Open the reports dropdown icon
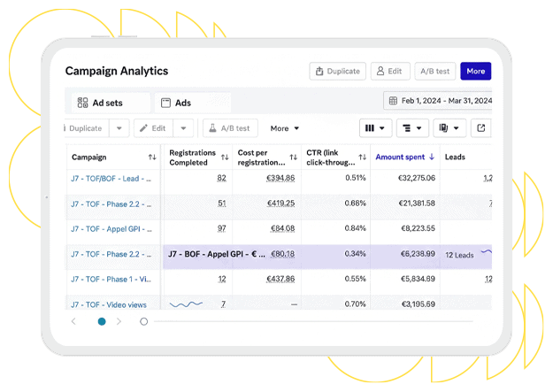The image size is (553, 392). (x=449, y=128)
